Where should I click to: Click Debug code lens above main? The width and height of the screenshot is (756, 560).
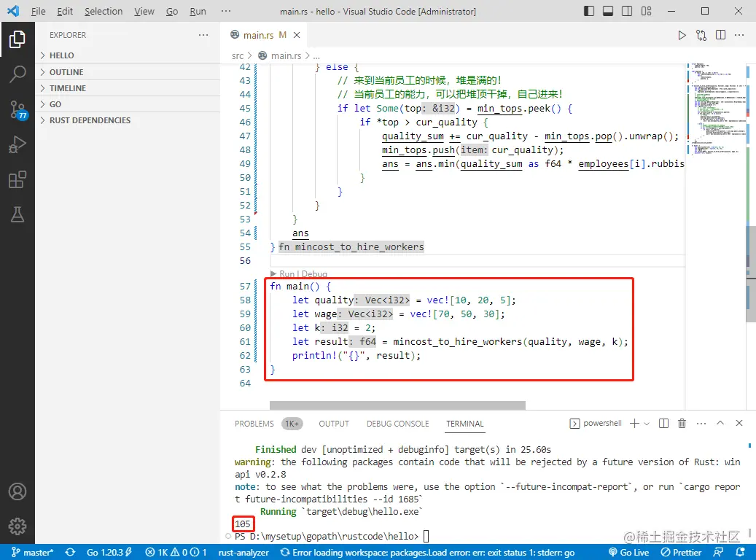(x=314, y=274)
